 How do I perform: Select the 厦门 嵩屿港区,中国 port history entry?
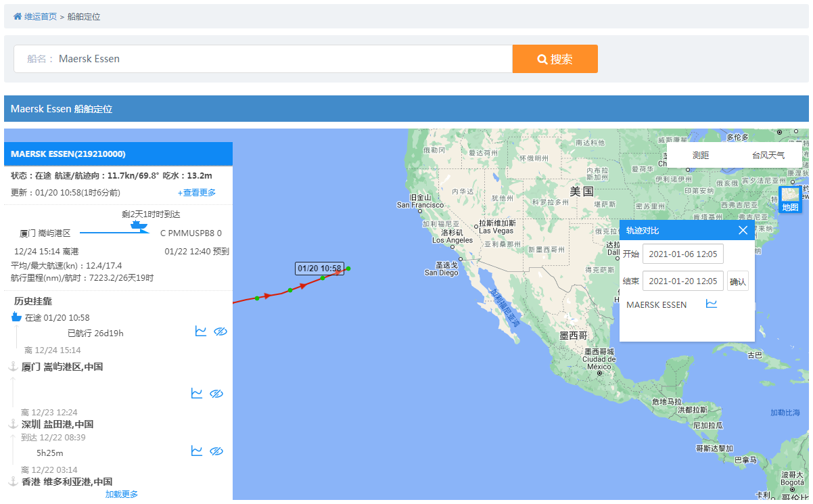[62, 367]
